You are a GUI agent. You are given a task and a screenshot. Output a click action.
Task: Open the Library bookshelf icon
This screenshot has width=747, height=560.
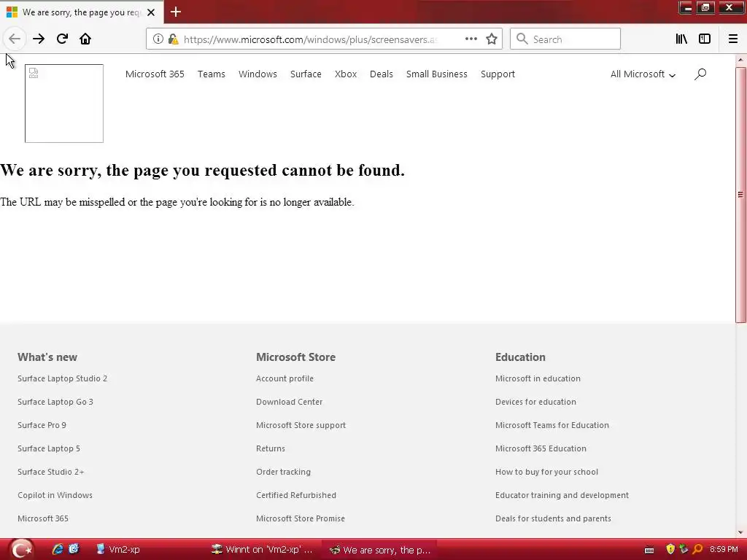click(x=681, y=39)
